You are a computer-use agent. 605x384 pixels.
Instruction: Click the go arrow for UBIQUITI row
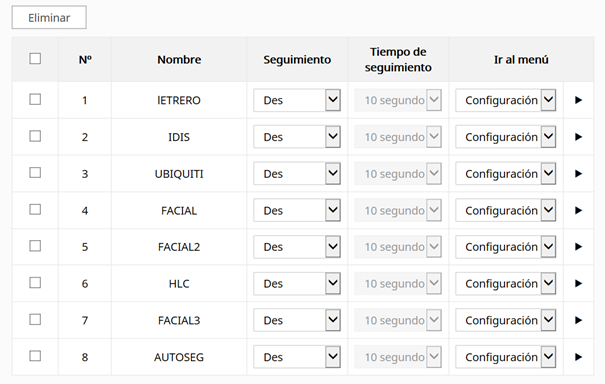click(x=578, y=174)
